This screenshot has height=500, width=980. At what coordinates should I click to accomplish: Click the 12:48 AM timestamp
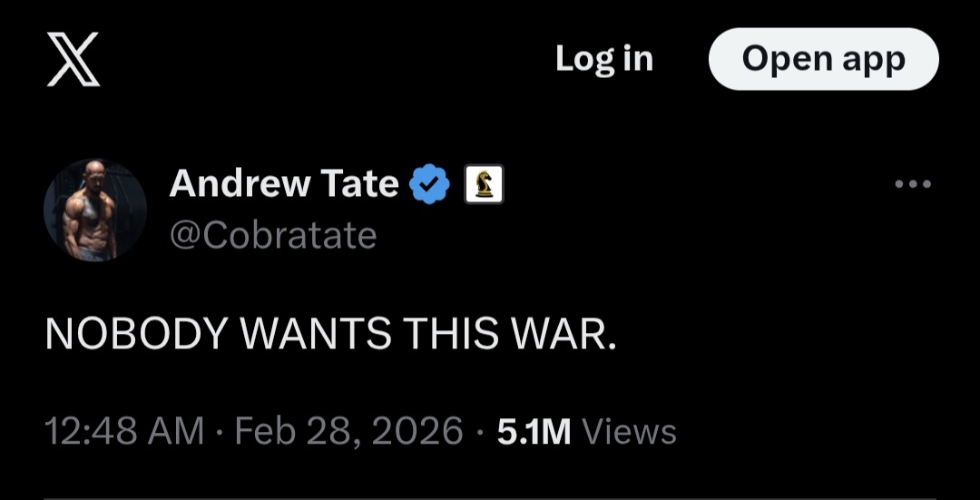124,431
